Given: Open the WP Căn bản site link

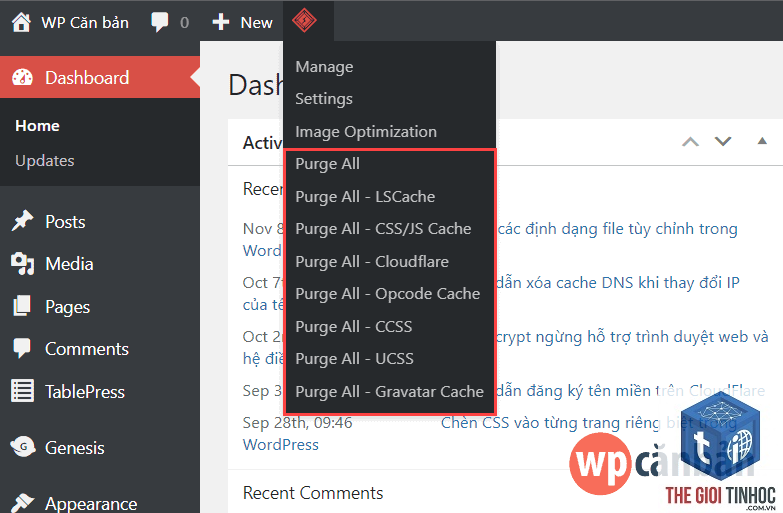Looking at the screenshot, I should [85, 22].
